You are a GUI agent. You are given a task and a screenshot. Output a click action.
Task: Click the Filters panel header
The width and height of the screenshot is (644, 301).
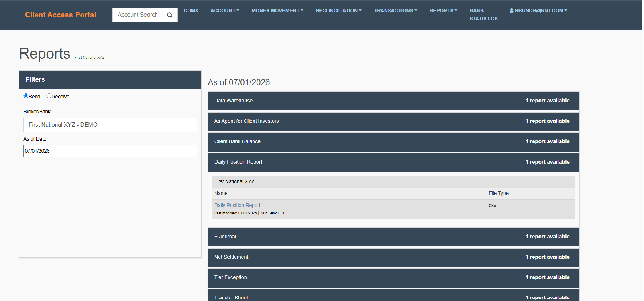tap(110, 80)
